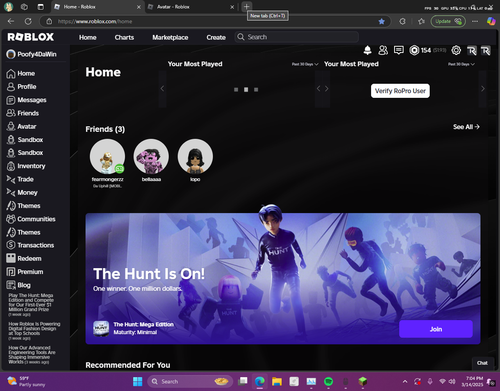Open Profile from the left sidebar
The height and width of the screenshot is (391, 500).
[21, 87]
